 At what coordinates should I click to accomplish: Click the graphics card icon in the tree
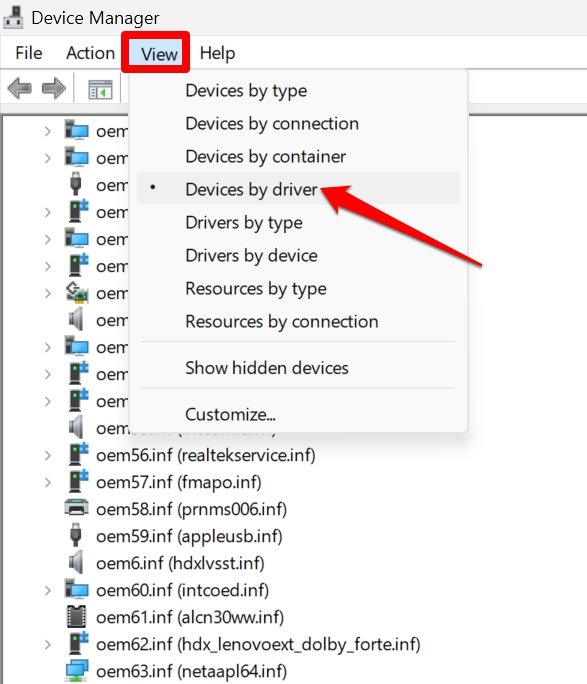coord(77,293)
